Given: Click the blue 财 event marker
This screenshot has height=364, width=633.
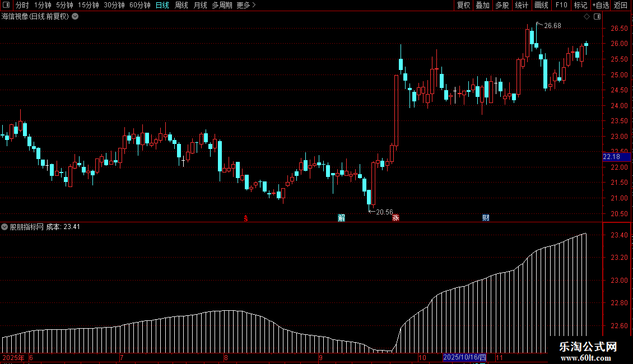Looking at the screenshot, I should 486,218.
